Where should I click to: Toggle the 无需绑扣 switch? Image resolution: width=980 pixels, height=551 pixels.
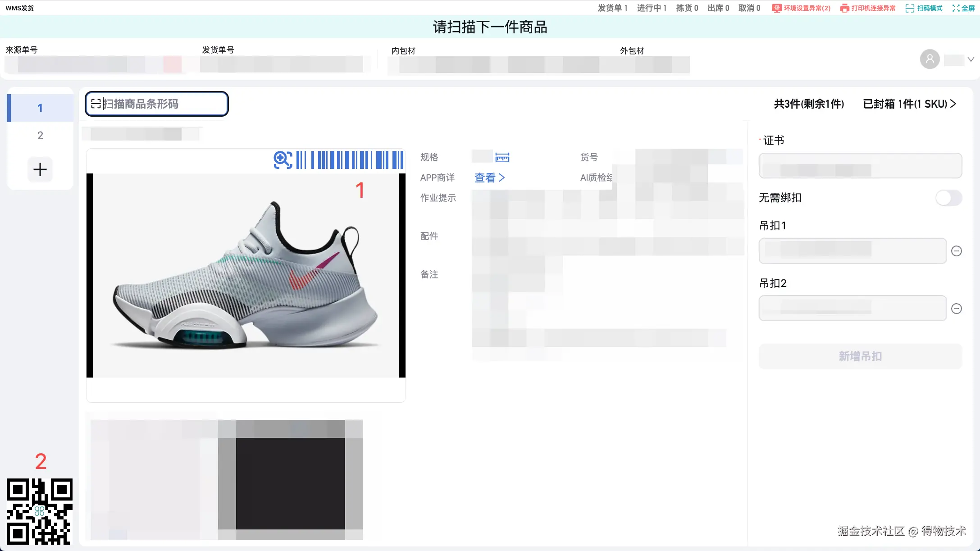tap(948, 198)
